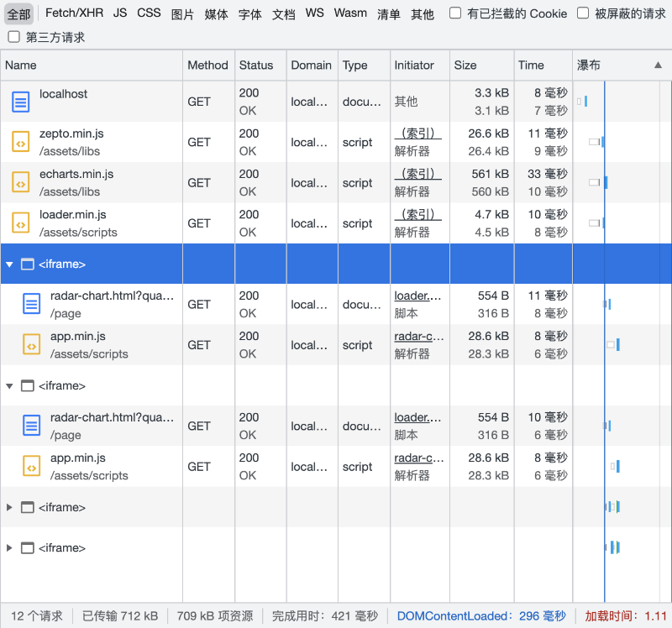This screenshot has width=672, height=628.
Task: Filter requests by Fetch/XHR
Action: (x=74, y=13)
